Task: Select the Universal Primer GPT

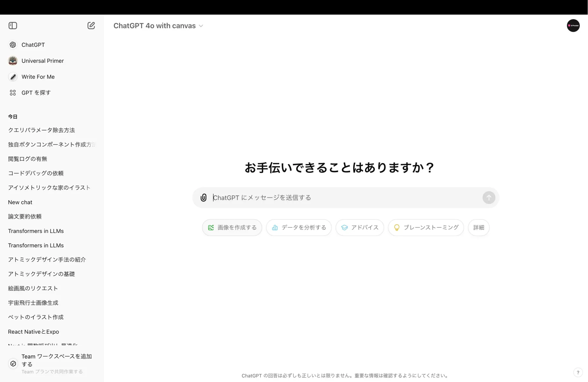Action: (43, 60)
